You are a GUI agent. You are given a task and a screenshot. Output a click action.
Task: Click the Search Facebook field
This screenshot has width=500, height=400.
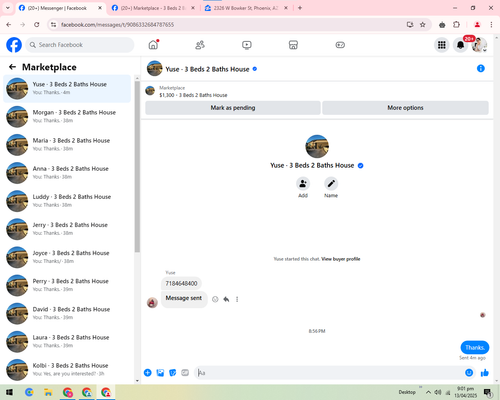pos(80,45)
